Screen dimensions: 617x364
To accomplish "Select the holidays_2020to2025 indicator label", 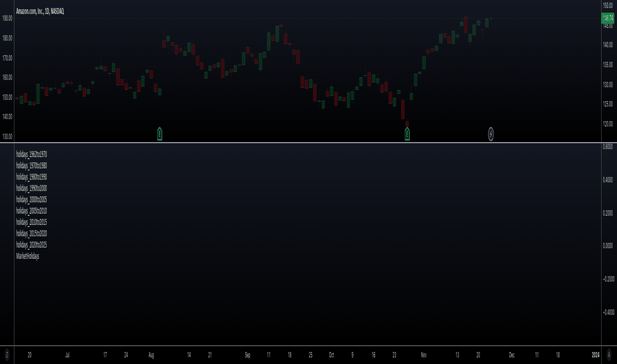I will [32, 245].
